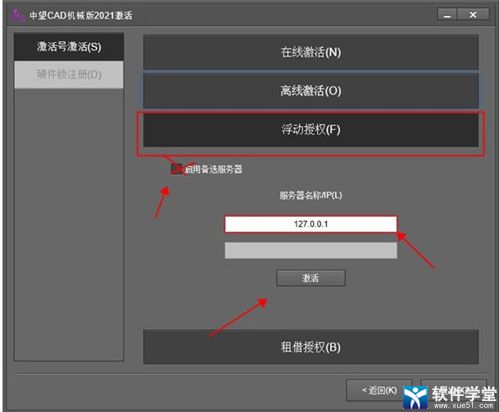Collapse the 浮动授权(F) section

[311, 130]
